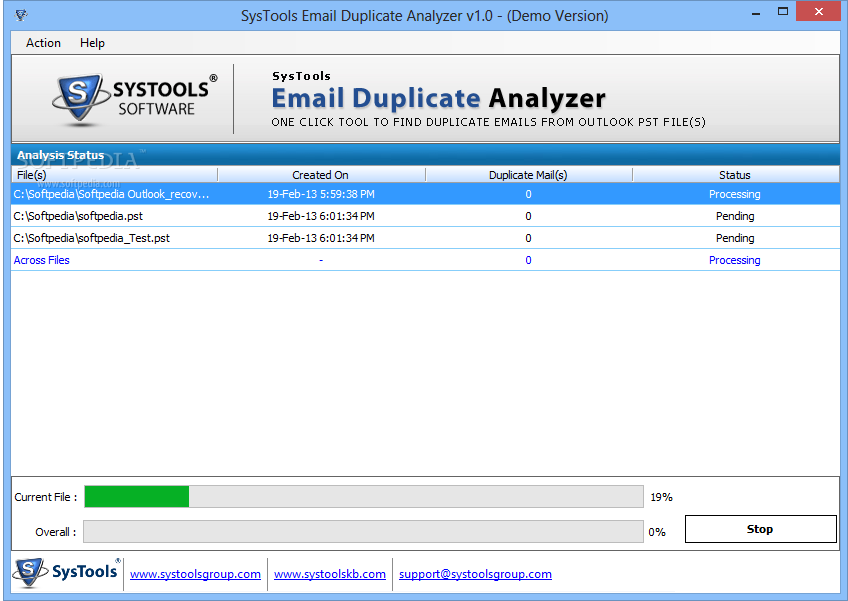Click the support@systoolsgroup.com email link
Screen dimensions: 848x601
475,574
